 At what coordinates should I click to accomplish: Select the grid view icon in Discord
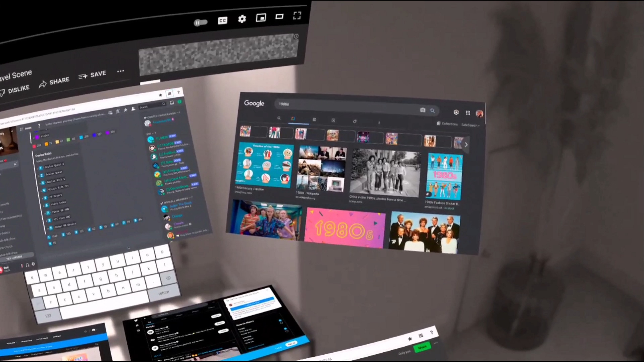click(x=170, y=94)
